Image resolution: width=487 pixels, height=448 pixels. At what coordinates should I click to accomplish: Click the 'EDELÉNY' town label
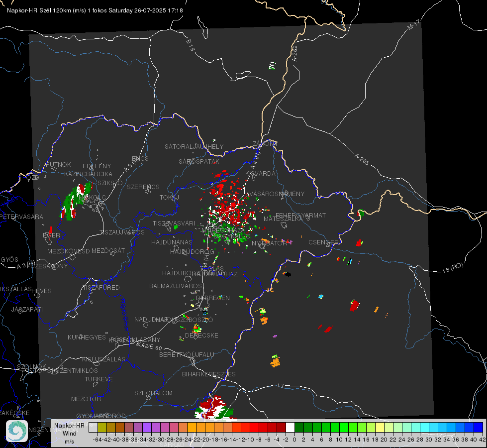[97, 166]
